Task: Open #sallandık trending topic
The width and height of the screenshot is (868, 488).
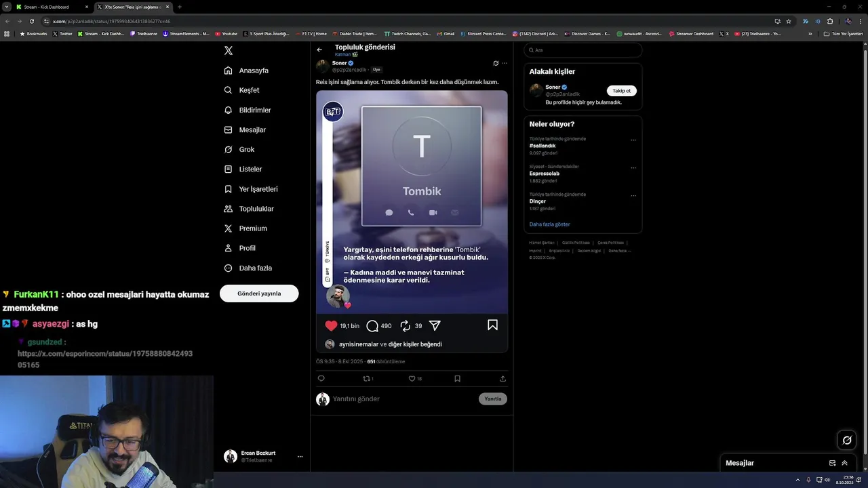Action: 542,146
